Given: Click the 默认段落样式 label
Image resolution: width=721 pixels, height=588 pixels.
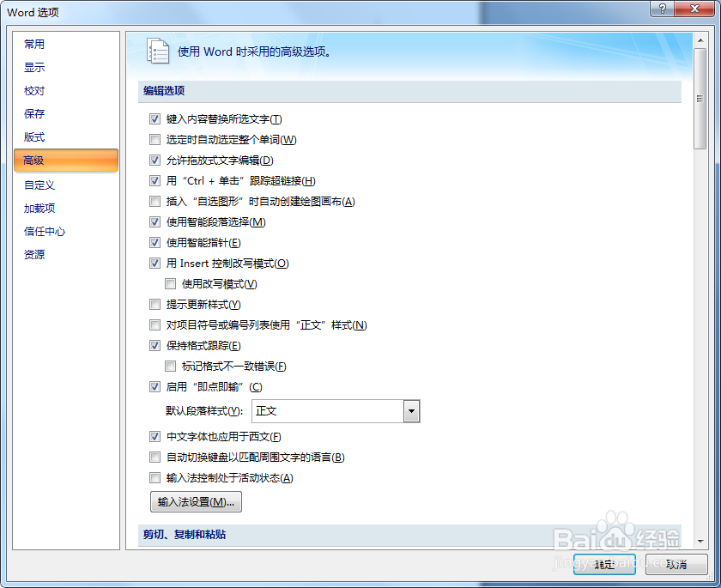Looking at the screenshot, I should tap(204, 411).
